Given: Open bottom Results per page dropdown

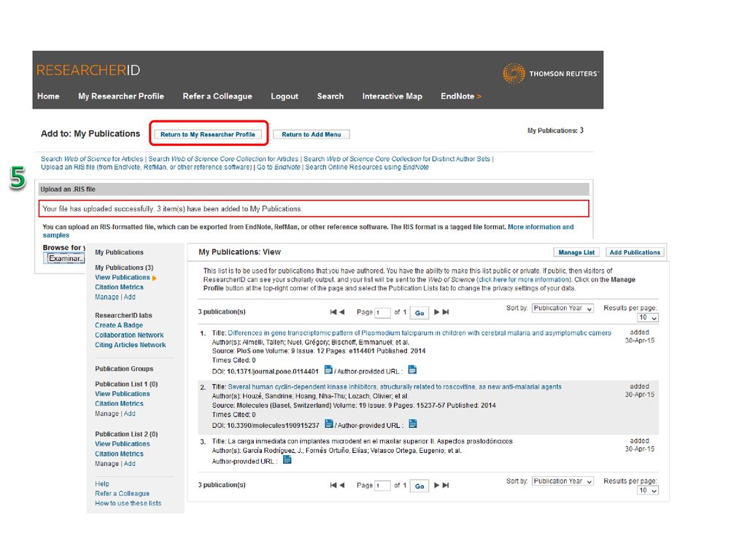Looking at the screenshot, I should pyautogui.click(x=648, y=491).
